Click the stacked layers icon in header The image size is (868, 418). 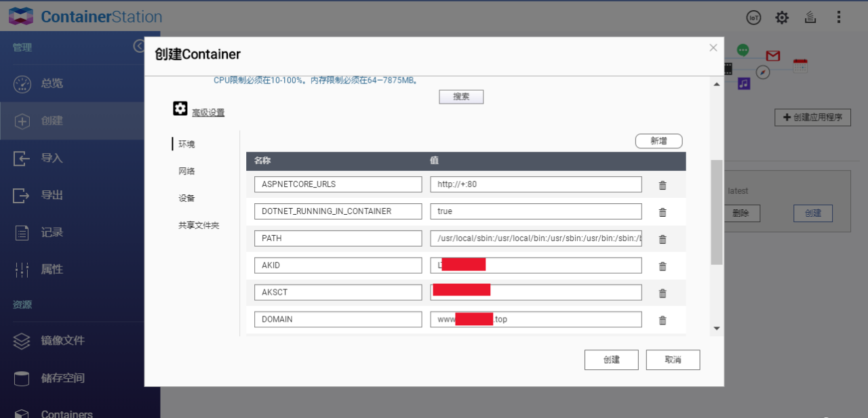click(810, 18)
